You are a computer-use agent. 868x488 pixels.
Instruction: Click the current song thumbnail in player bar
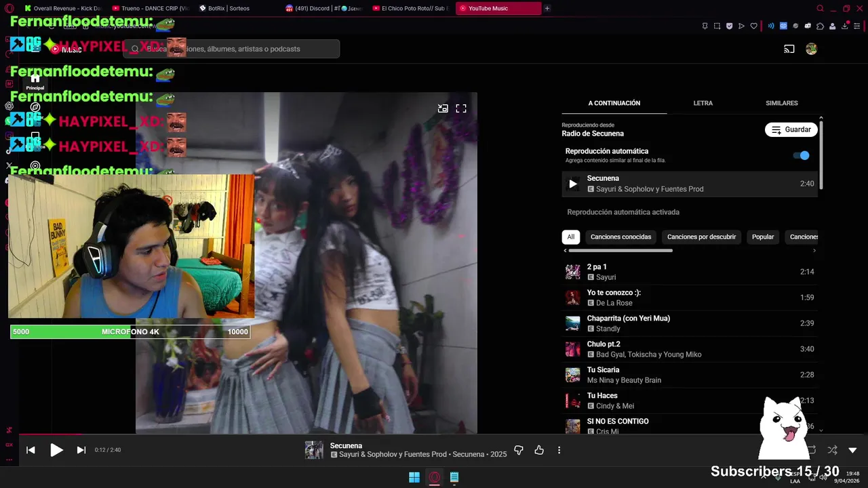pyautogui.click(x=314, y=450)
